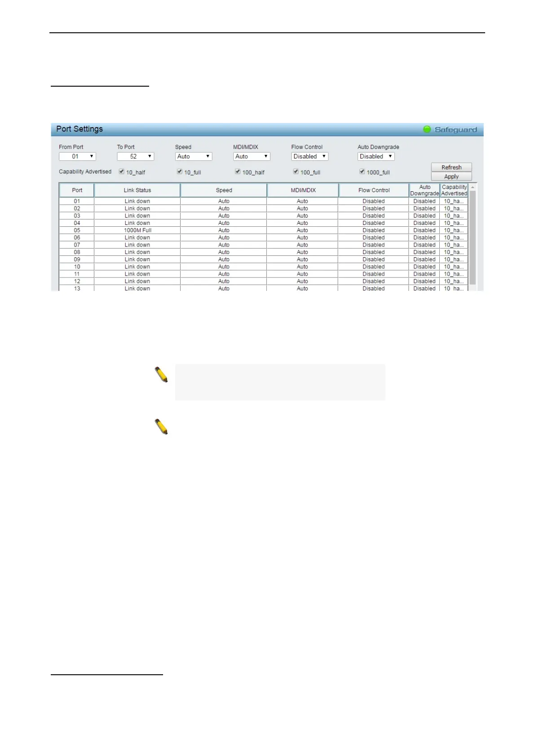
Task: Open the Auto Downgrade dropdown
Action: [376, 156]
